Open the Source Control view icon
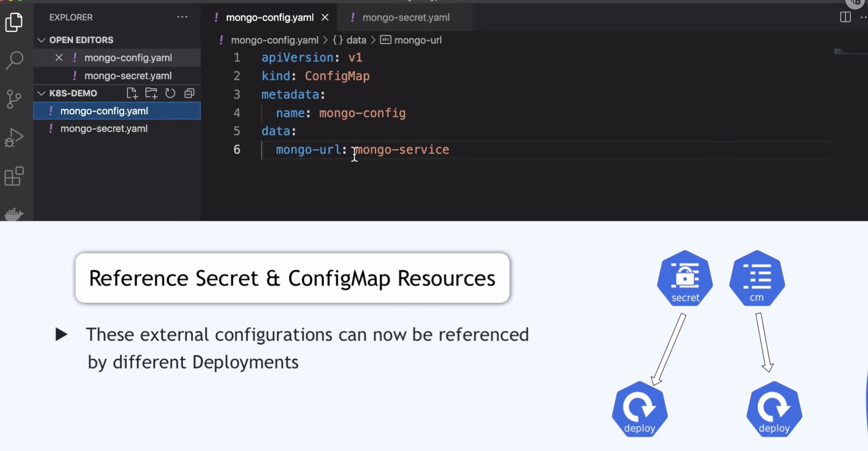This screenshot has height=451, width=868. [x=14, y=99]
